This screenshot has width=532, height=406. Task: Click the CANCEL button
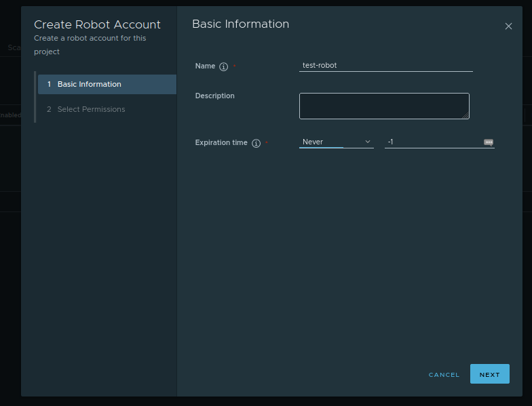(x=444, y=374)
